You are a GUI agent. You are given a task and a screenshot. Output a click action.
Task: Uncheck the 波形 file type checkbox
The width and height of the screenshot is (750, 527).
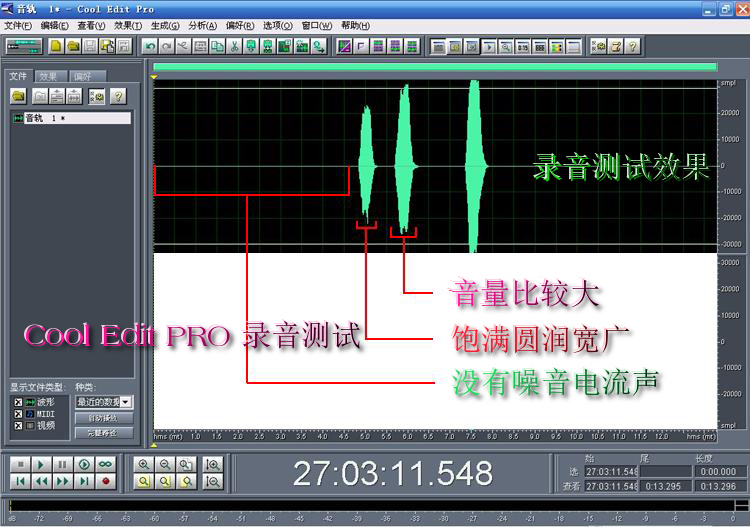tap(17, 401)
